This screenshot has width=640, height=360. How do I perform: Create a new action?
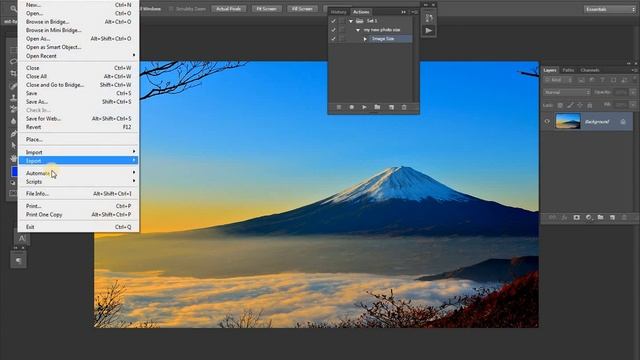coord(391,107)
